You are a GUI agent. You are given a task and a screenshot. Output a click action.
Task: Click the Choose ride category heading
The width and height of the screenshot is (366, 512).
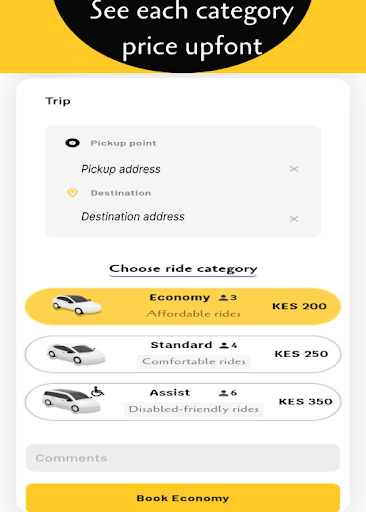click(x=183, y=269)
